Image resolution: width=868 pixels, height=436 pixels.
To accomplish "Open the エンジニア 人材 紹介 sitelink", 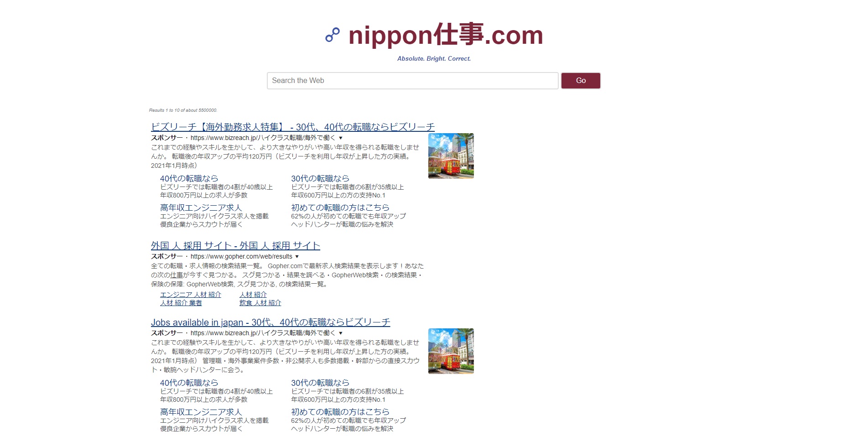I will (191, 295).
